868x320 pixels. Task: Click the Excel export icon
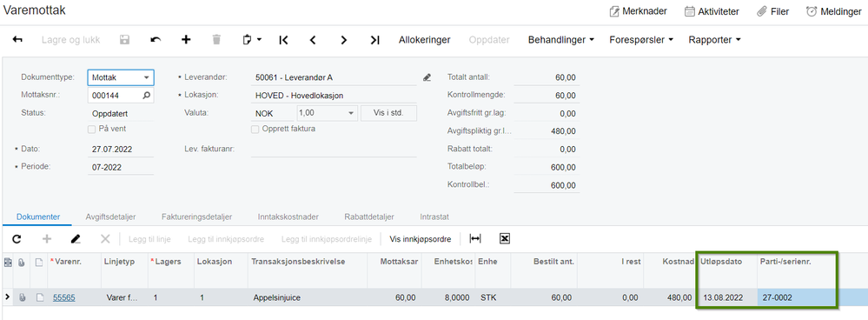504,238
